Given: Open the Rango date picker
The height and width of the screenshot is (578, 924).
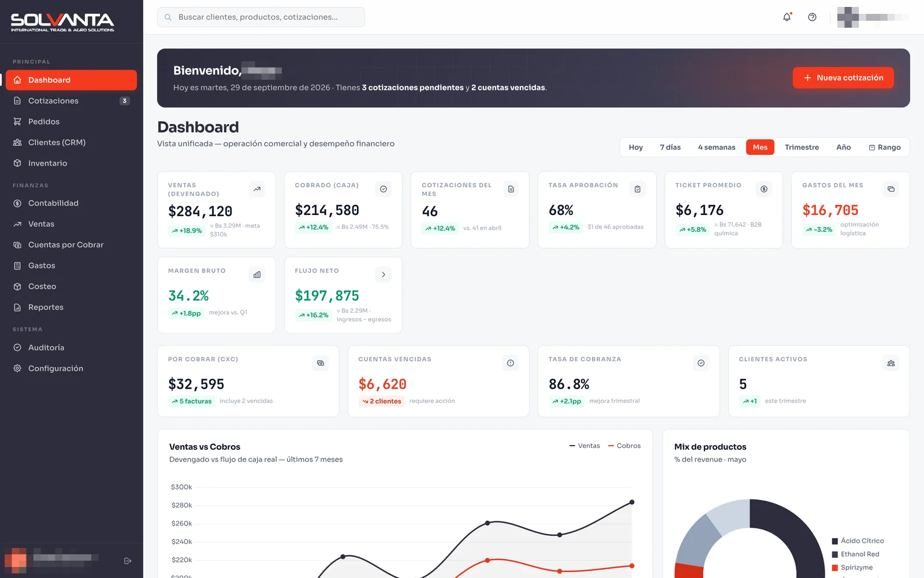Looking at the screenshot, I should coord(885,147).
